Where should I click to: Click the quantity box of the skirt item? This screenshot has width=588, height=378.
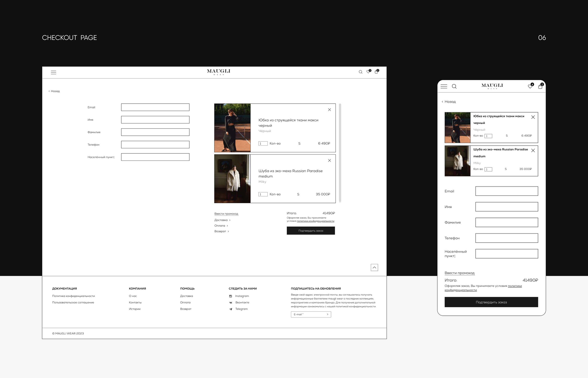(x=263, y=144)
